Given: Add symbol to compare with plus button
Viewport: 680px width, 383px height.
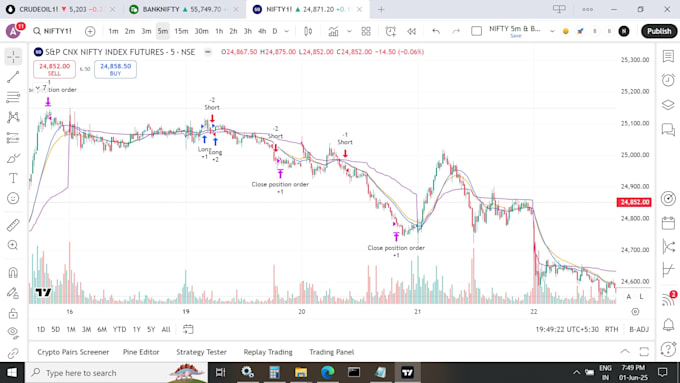Looking at the screenshot, I should point(90,31).
